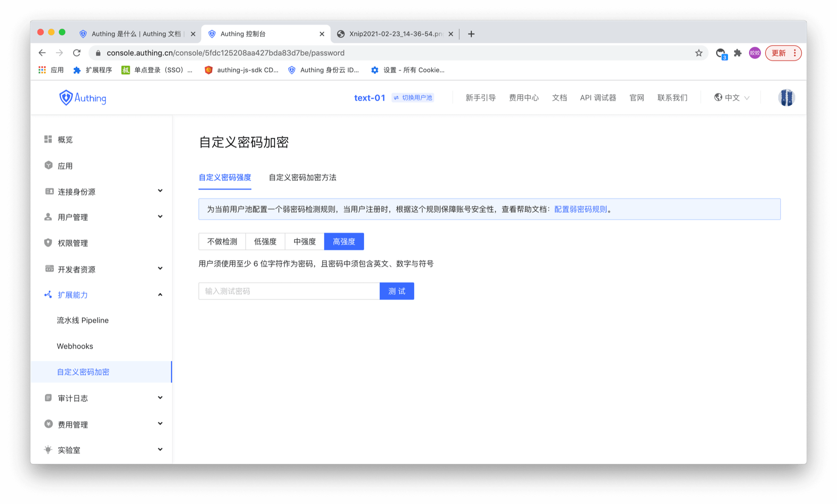The image size is (837, 504).
Task: Select 低强度 password strength option
Action: [265, 242]
